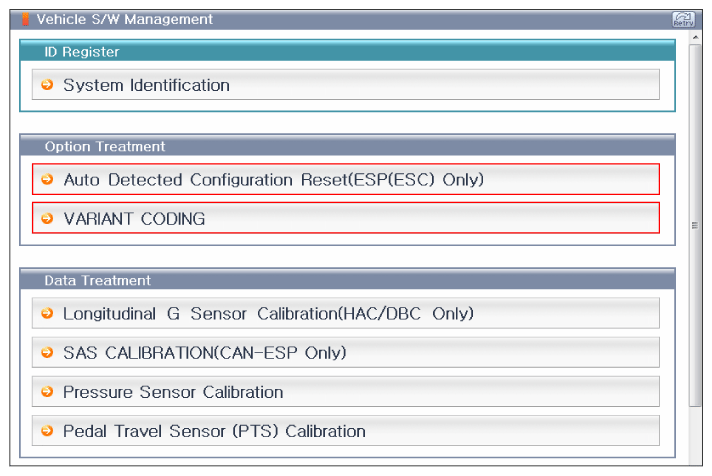Start Pressure Sensor Calibration
The width and height of the screenshot is (712, 476).
pyautogui.click(x=173, y=392)
